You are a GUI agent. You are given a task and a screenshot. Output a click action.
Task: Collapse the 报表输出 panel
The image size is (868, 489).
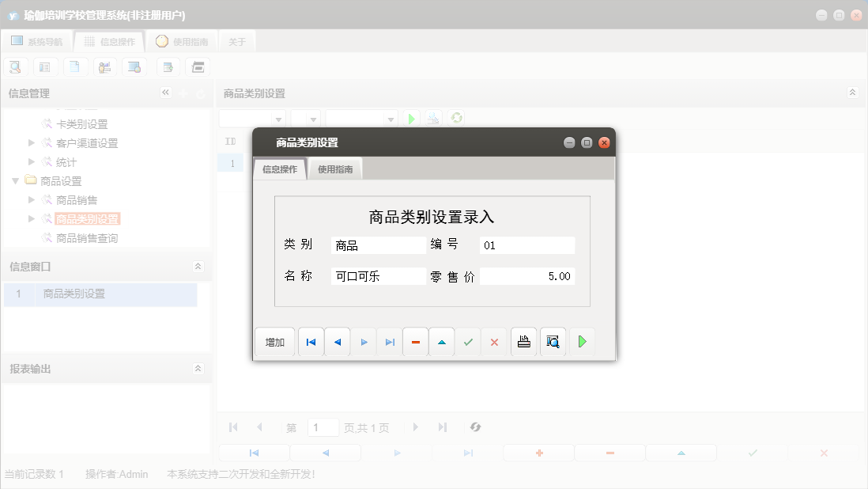[198, 368]
